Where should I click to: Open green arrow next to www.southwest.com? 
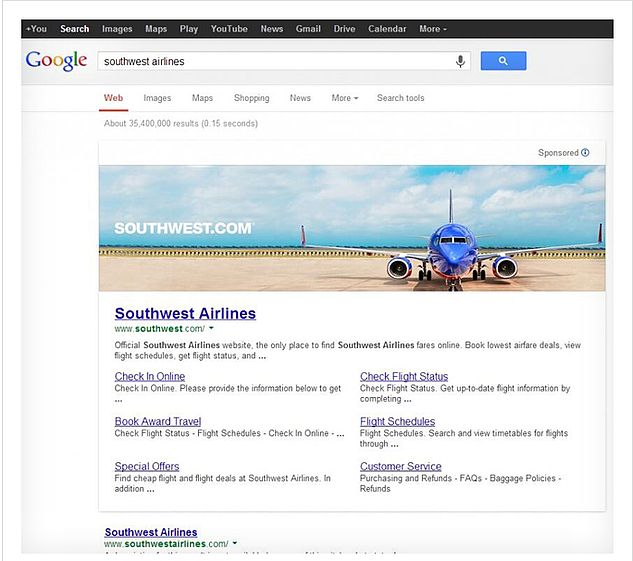pos(212,329)
